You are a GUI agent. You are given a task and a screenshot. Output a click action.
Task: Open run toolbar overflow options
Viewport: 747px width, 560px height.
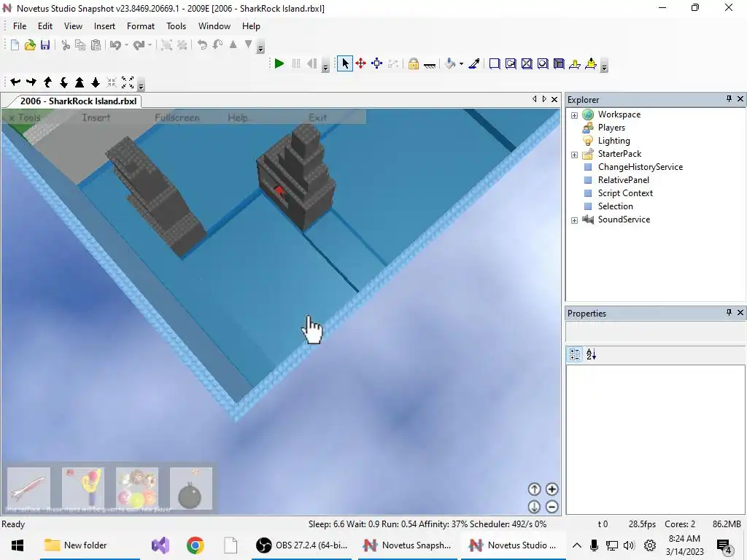[x=325, y=66]
